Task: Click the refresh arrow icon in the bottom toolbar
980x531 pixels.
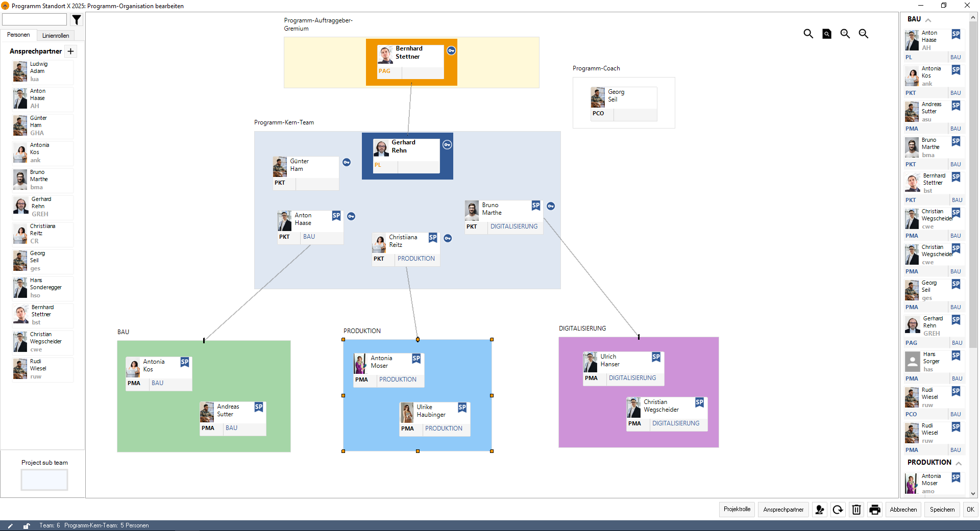Action: [x=838, y=510]
